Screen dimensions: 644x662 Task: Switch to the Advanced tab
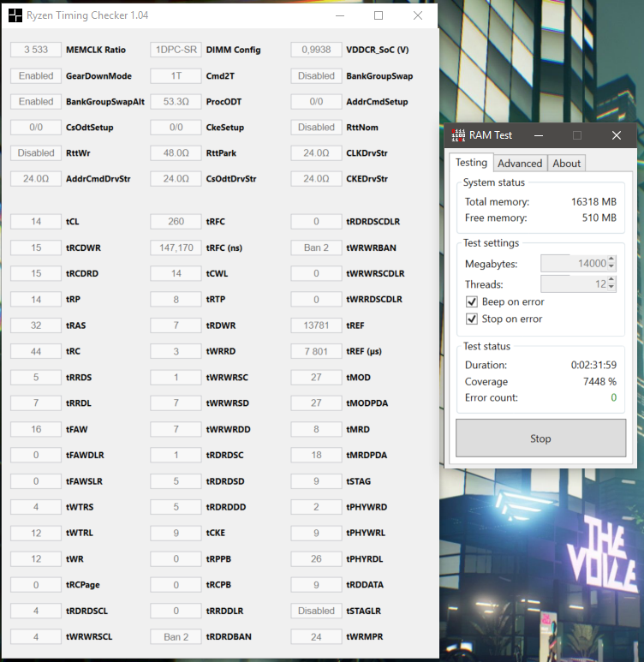coord(520,164)
